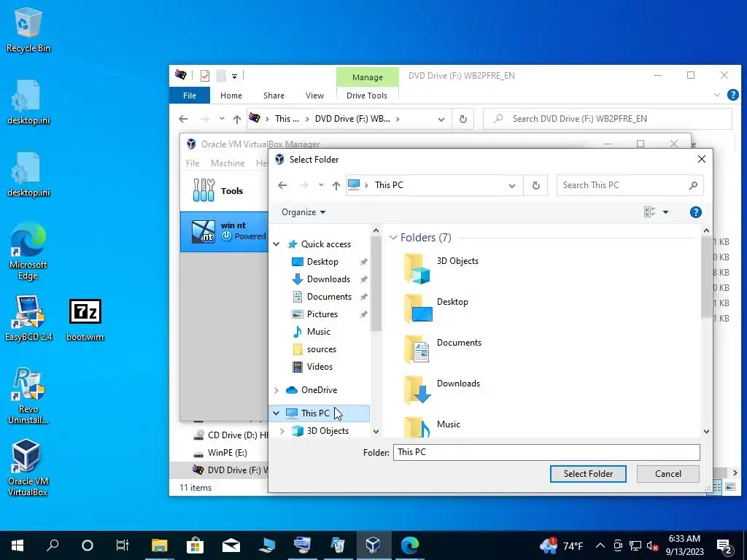Click the search magnifier in Select Folder dialog
Screen dimensions: 747x560
[x=693, y=185]
